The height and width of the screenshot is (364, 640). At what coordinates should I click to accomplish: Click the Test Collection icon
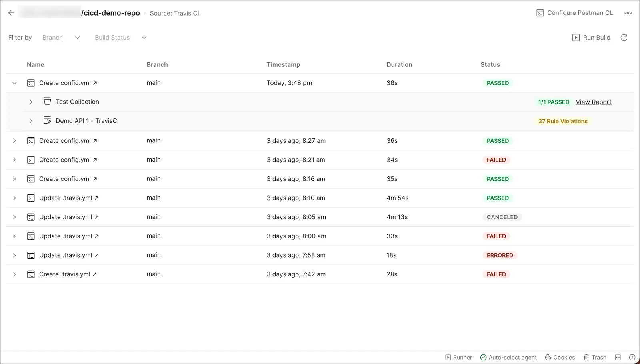pyautogui.click(x=47, y=102)
